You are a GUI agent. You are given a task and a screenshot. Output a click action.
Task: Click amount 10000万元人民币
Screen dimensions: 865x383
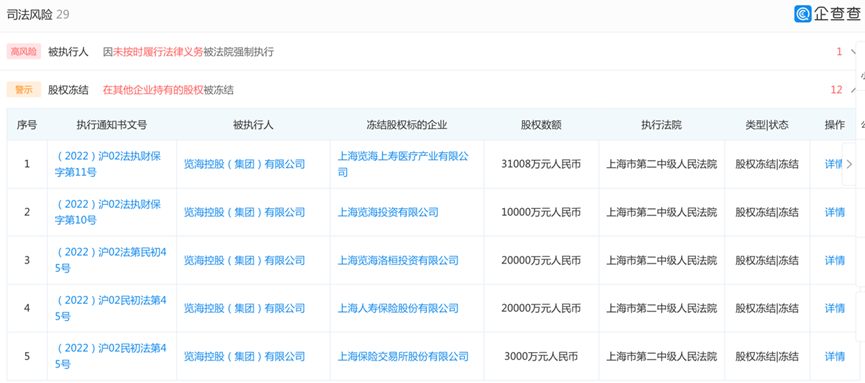541,212
